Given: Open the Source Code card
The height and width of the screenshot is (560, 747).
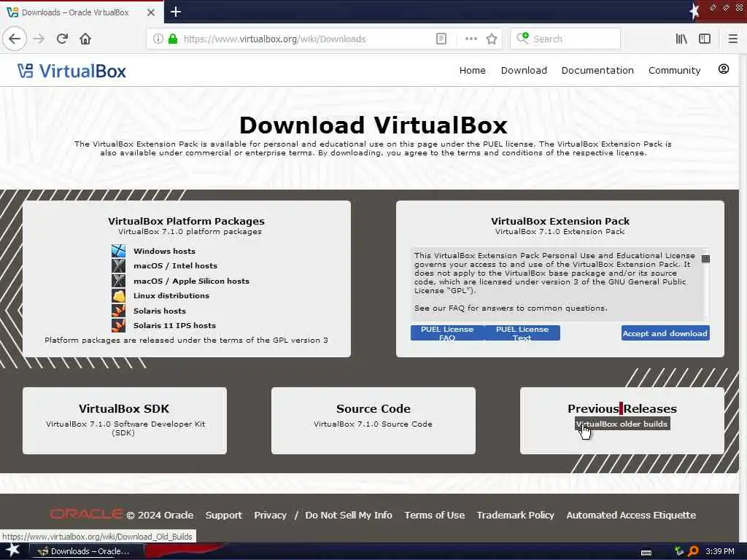Looking at the screenshot, I should click(373, 421).
